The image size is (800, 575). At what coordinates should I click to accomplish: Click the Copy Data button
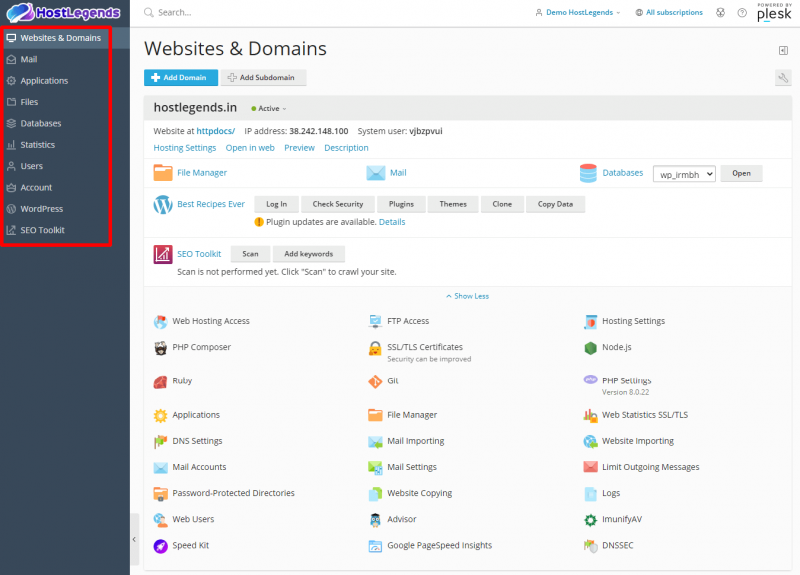[x=555, y=204]
